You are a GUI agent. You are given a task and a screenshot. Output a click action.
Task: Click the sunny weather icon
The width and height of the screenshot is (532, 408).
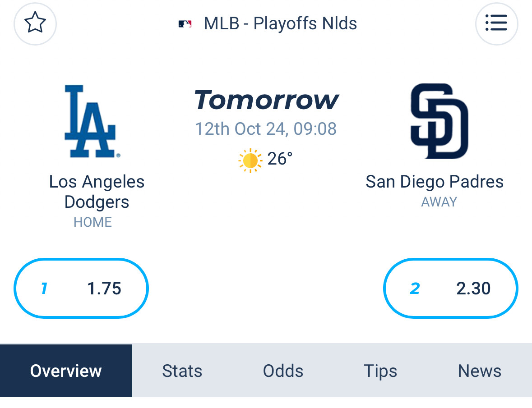tap(249, 159)
